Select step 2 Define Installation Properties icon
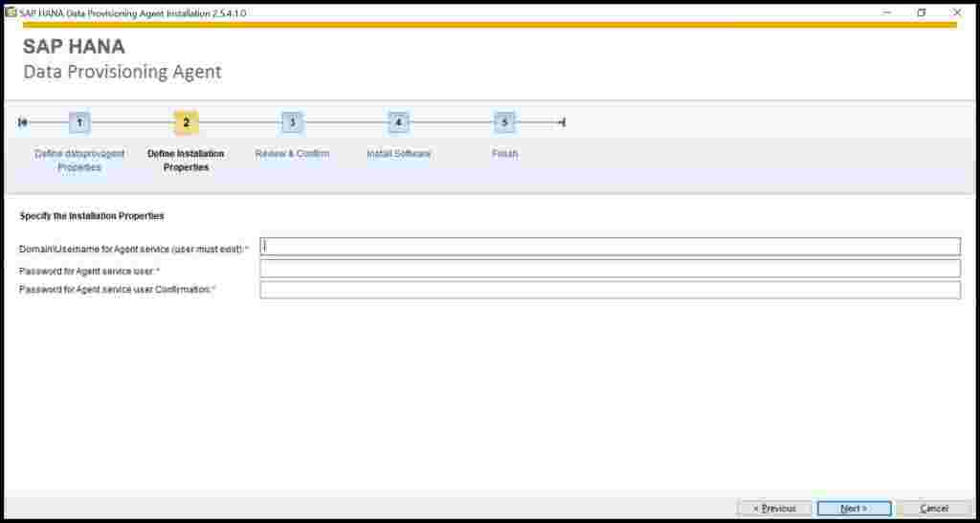This screenshot has height=523, width=980. [187, 123]
